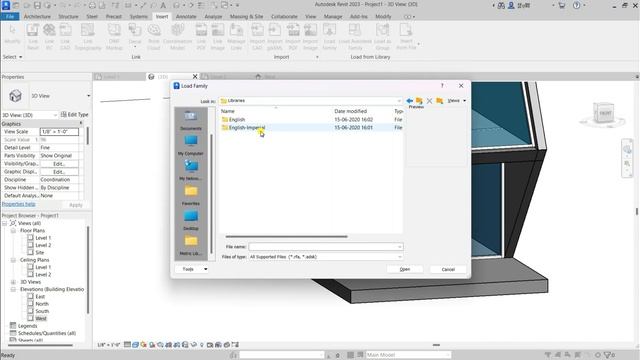Image resolution: width=640 pixels, height=360 pixels.
Task: Click the Link Image ribbon icon
Action: tap(218, 37)
